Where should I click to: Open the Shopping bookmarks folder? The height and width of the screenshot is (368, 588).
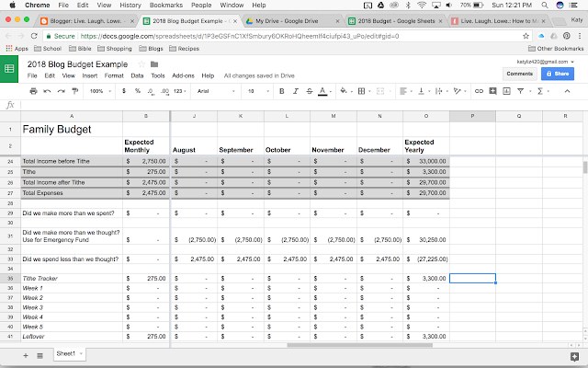[115, 49]
